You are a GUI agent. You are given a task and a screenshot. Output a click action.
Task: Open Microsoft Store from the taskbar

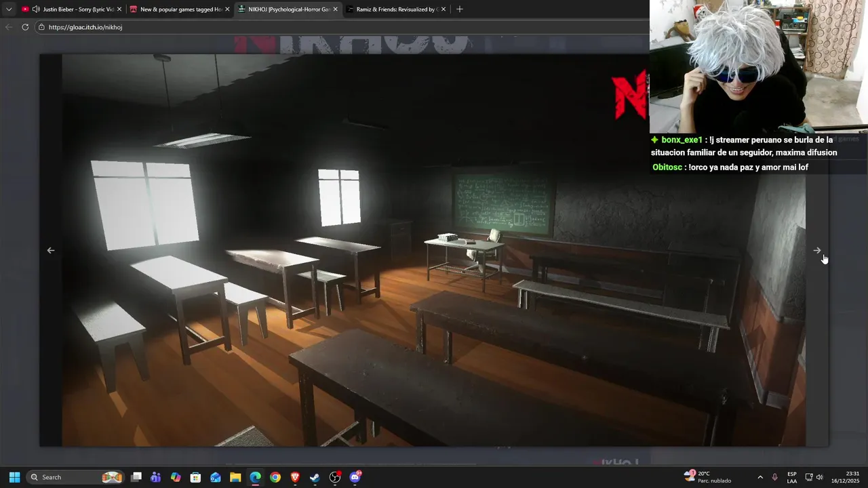[x=195, y=477]
